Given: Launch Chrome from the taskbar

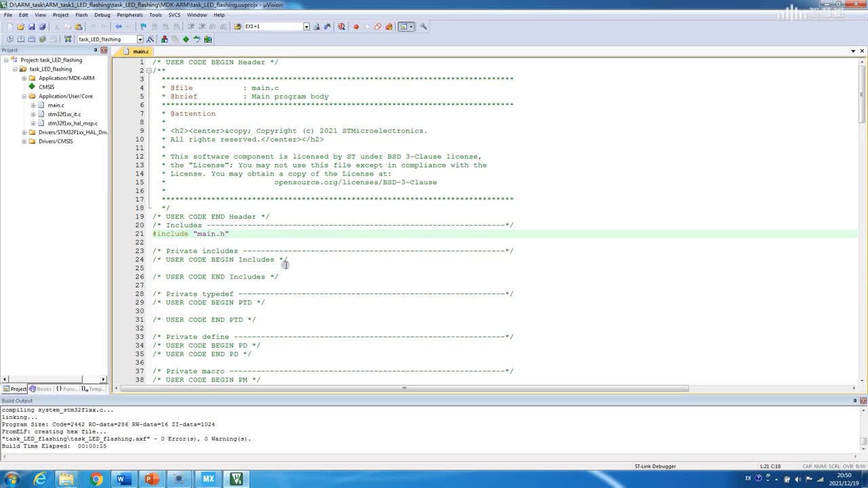Looking at the screenshot, I should pyautogui.click(x=96, y=479).
